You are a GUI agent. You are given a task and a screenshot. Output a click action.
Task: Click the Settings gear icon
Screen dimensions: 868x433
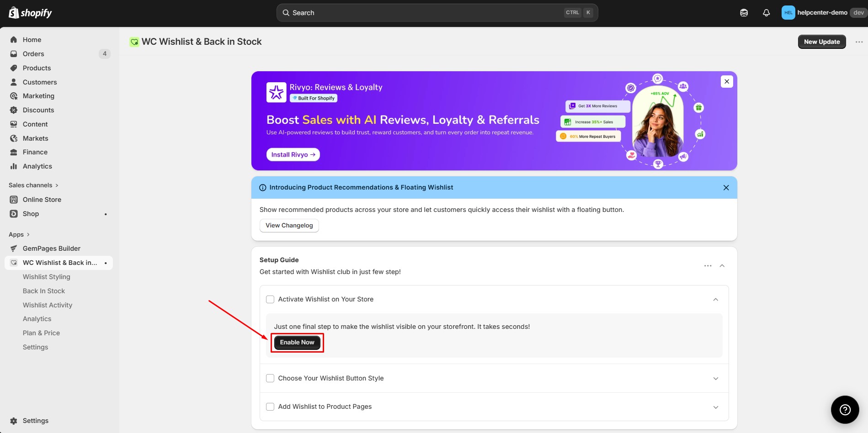(x=14, y=421)
